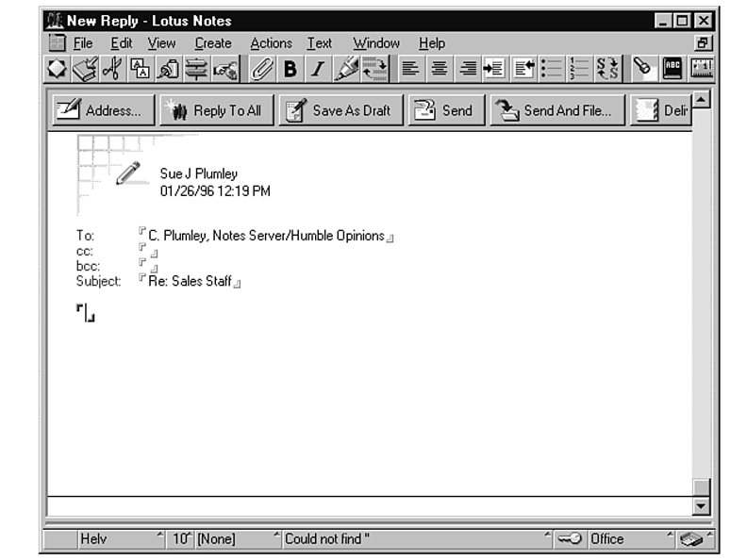Click the mail tray icon in status bar
Viewport: 747px width, 560px height.
point(693,539)
